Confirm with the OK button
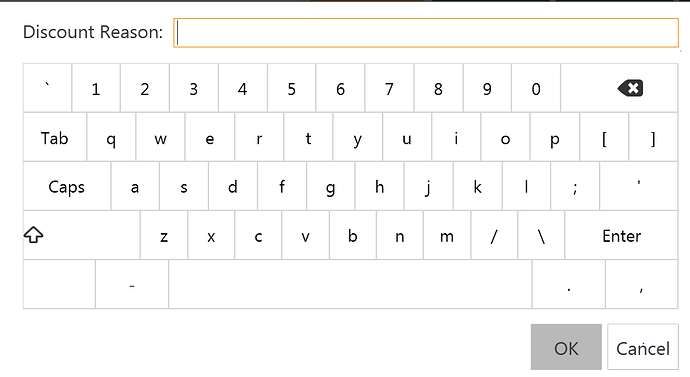Image resolution: width=690 pixels, height=377 pixels. [x=566, y=347]
